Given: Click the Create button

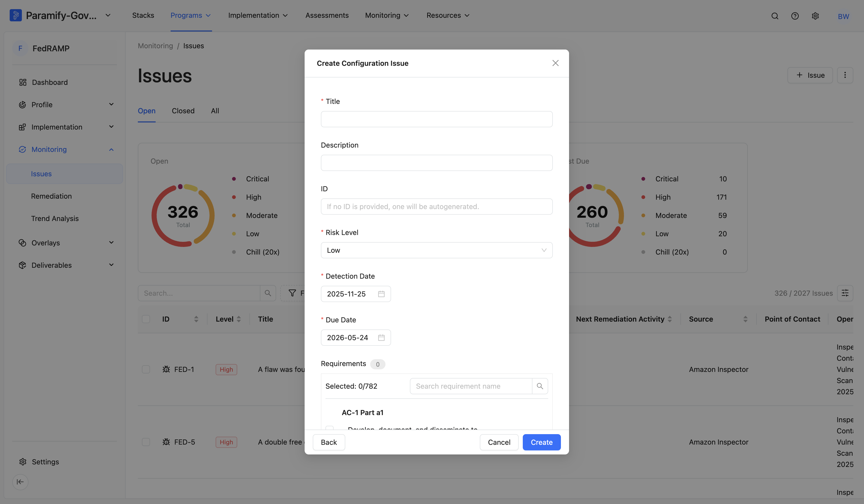Looking at the screenshot, I should (x=541, y=442).
